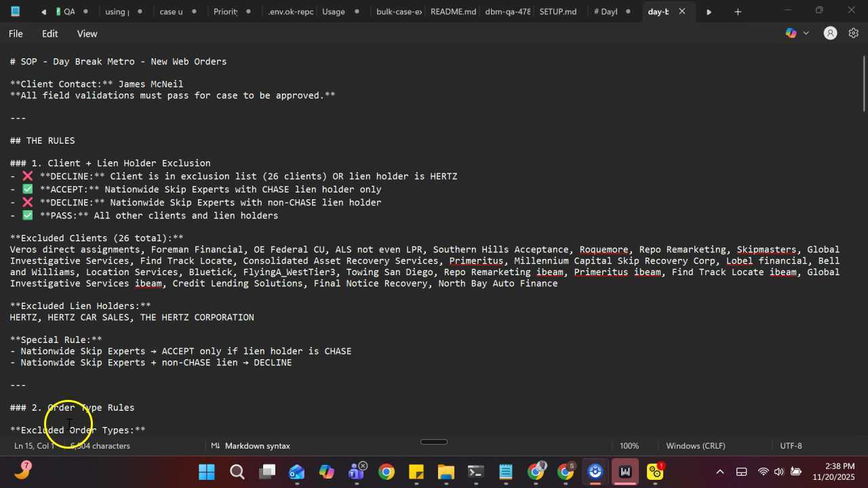Open Sticky Notes from the taskbar
Screen dimensions: 868x488
[x=416, y=472]
